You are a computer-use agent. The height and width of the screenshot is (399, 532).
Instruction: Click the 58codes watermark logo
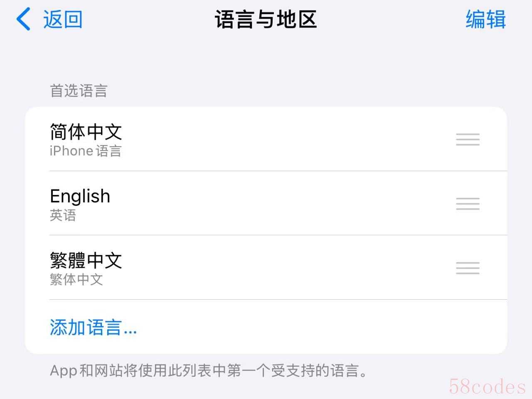pyautogui.click(x=487, y=387)
